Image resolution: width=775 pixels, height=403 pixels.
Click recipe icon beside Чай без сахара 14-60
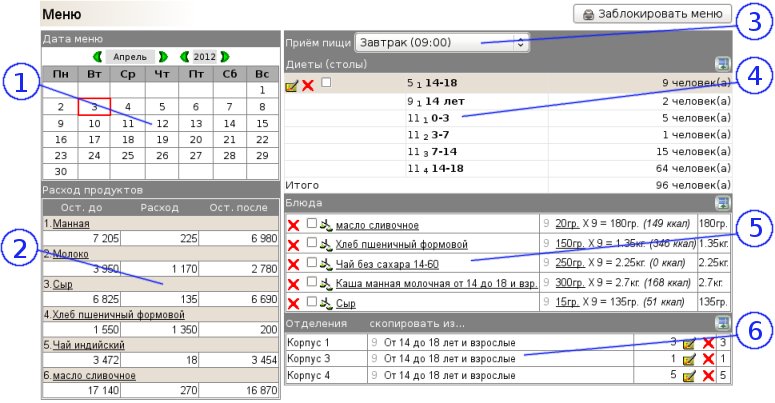(x=326, y=263)
